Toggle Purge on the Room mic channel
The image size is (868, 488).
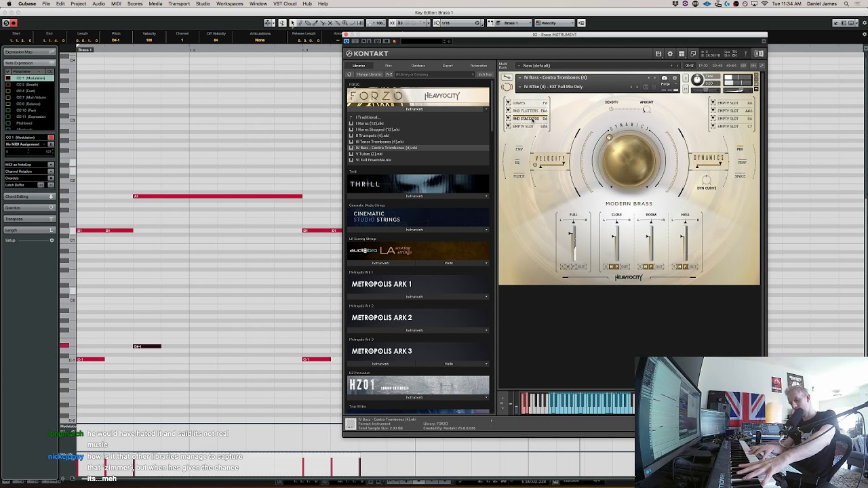[x=651, y=267]
